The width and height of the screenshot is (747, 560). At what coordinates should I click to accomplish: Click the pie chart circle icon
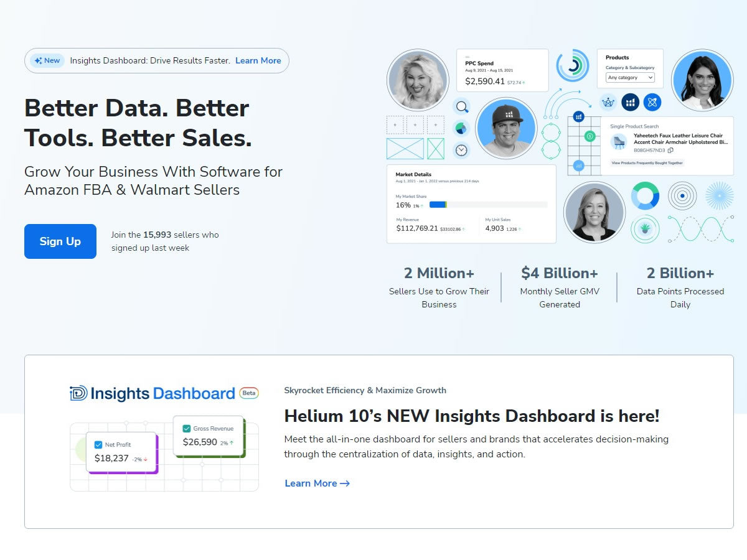coord(461,129)
